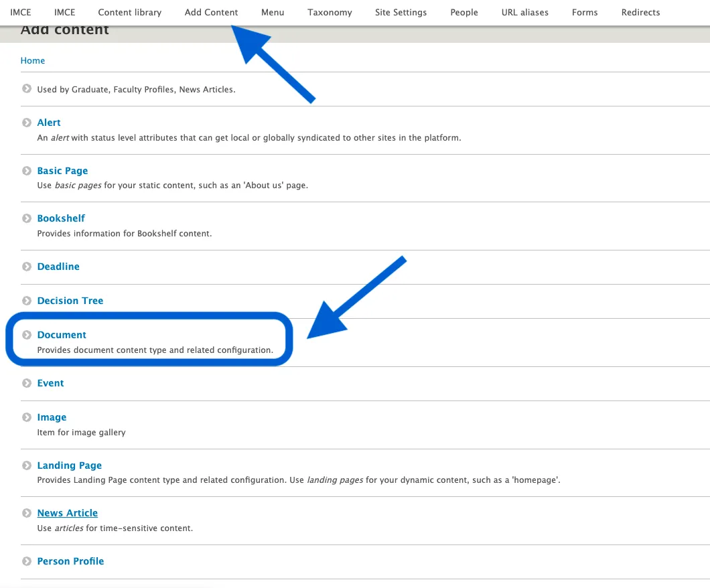Open the first IMCE menu item
710x588 pixels.
click(21, 12)
